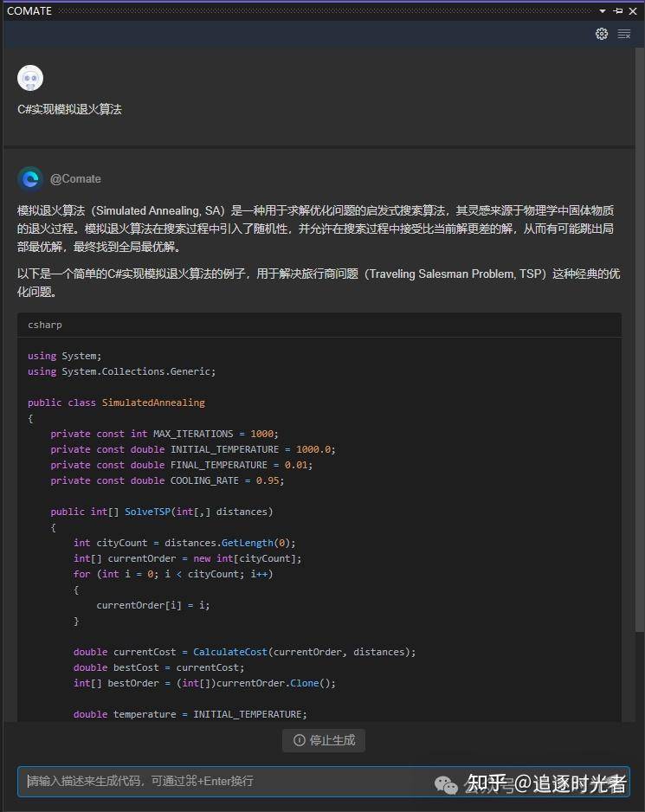Click the paragraph starting 模拟退火算法 (Simulated Annealing

(315, 229)
